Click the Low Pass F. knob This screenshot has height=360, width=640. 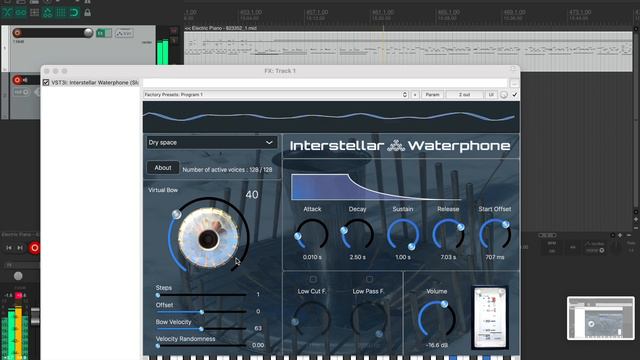369,320
